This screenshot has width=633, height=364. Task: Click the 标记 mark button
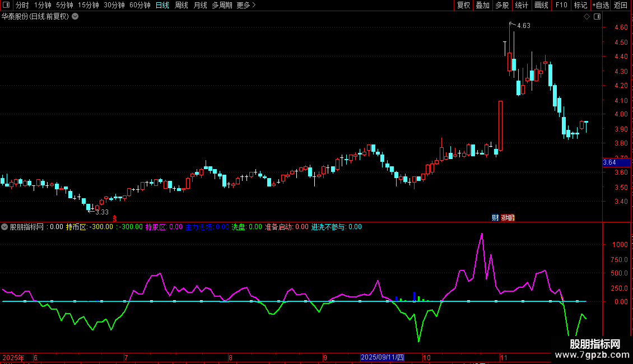coord(580,5)
